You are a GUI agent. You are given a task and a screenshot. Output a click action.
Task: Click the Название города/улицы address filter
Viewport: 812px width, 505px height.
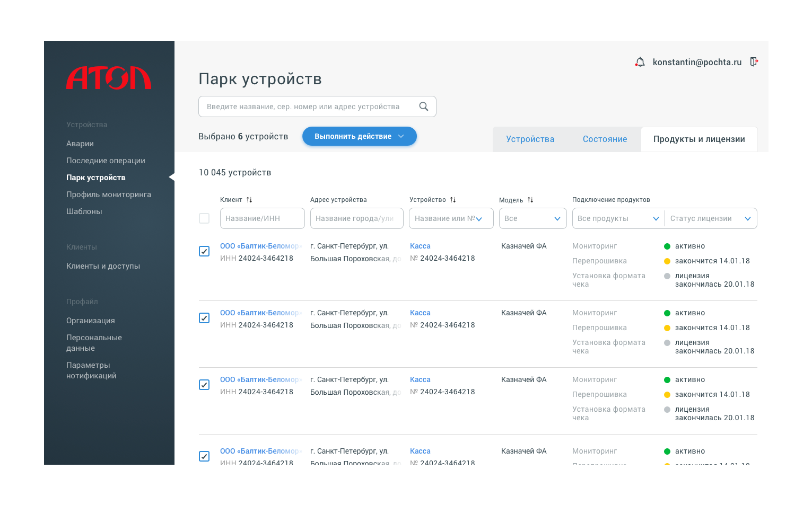pos(357,218)
